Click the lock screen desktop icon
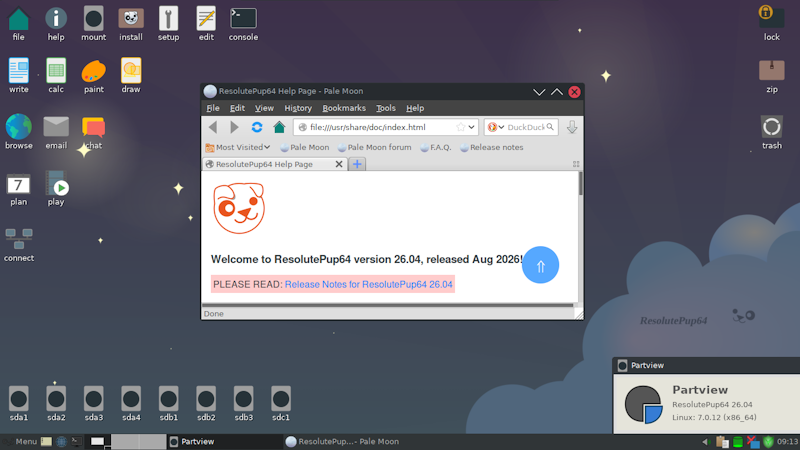Viewport: 800px width, 450px height. point(771,18)
